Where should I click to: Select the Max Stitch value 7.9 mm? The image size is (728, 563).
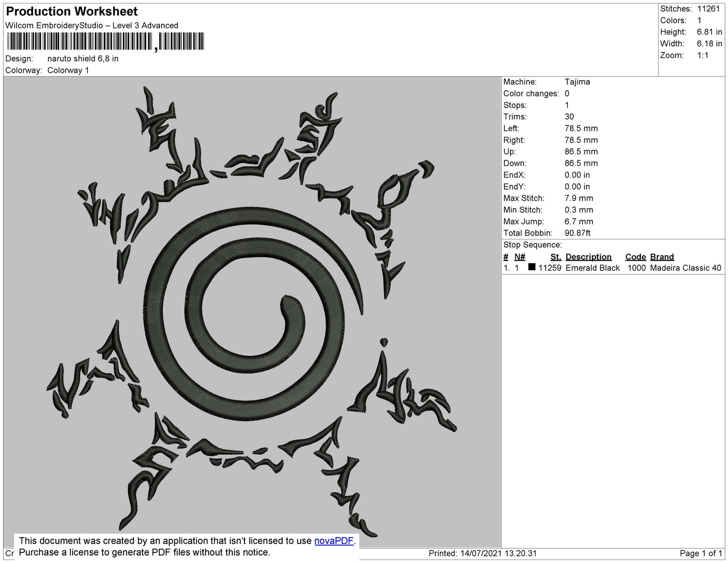579,198
